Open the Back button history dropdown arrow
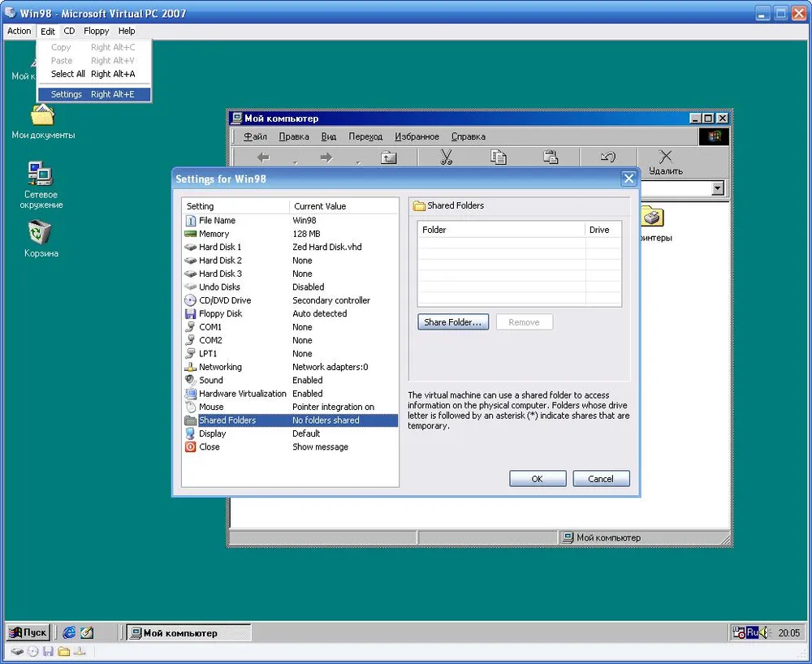The image size is (812, 664). [x=295, y=163]
